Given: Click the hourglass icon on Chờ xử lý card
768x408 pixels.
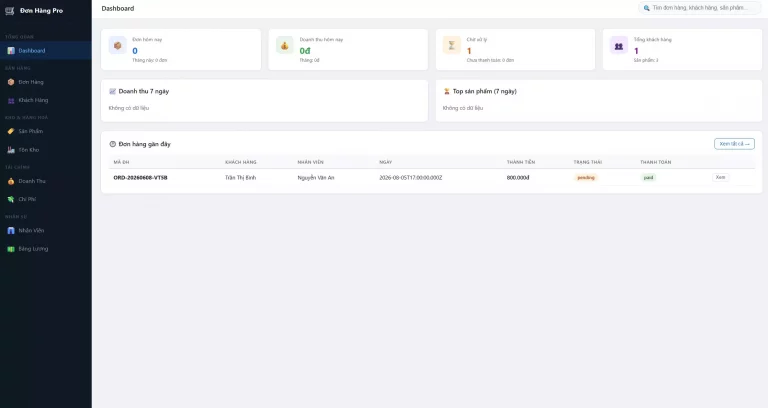Looking at the screenshot, I should pyautogui.click(x=452, y=46).
